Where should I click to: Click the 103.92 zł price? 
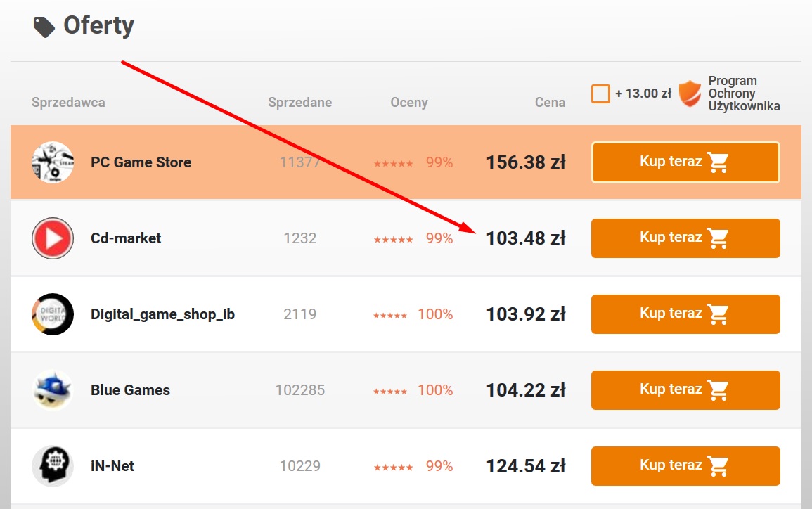point(526,314)
